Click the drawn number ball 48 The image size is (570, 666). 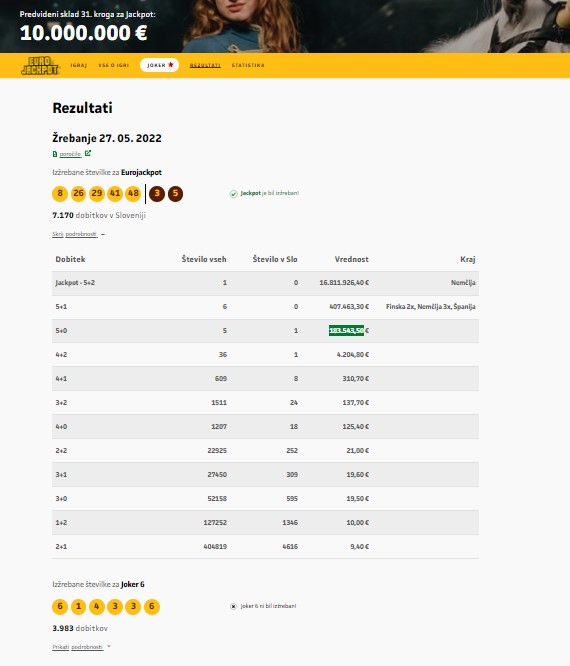[133, 194]
